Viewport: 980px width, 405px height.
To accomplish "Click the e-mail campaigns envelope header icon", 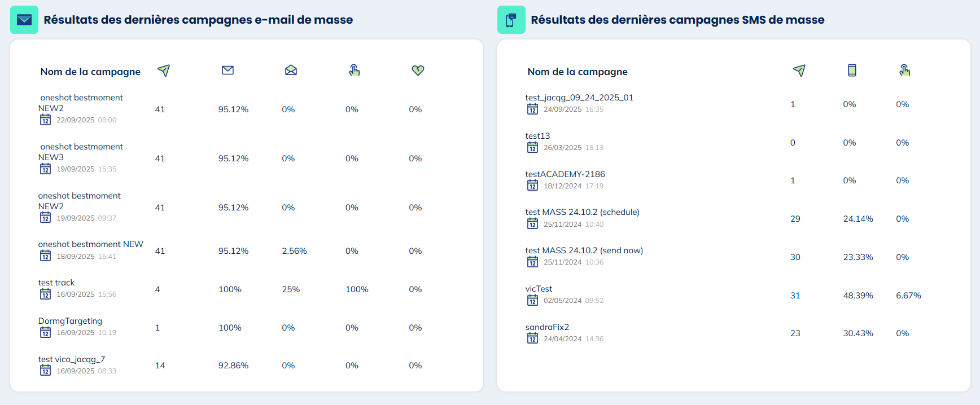I will pyautogui.click(x=24, y=20).
